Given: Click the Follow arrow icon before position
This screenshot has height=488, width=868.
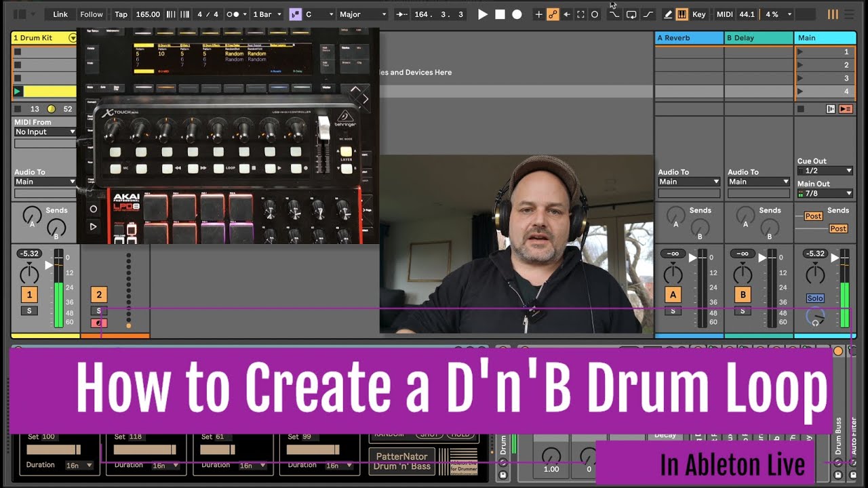Looking at the screenshot, I should [401, 14].
